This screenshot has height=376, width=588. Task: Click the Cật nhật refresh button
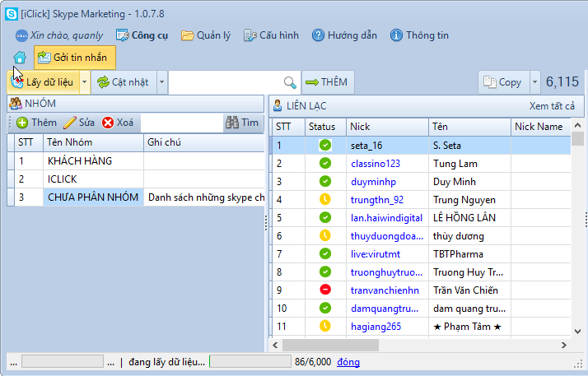[x=124, y=82]
